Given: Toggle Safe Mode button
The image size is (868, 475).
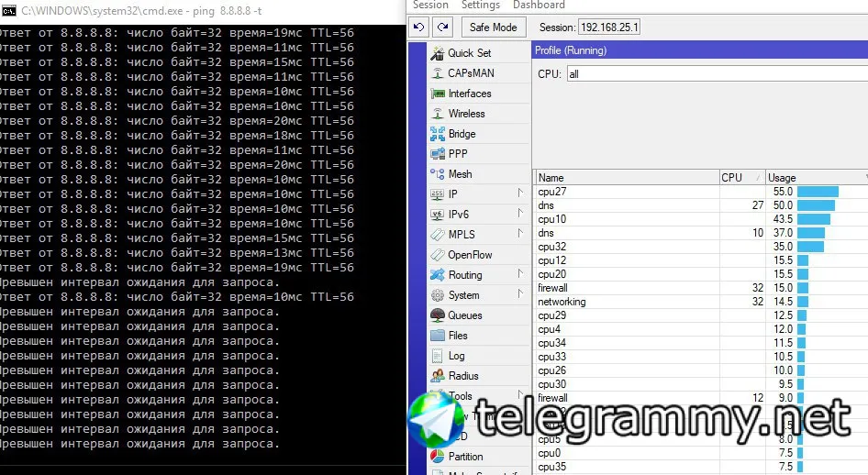Looking at the screenshot, I should tap(494, 28).
